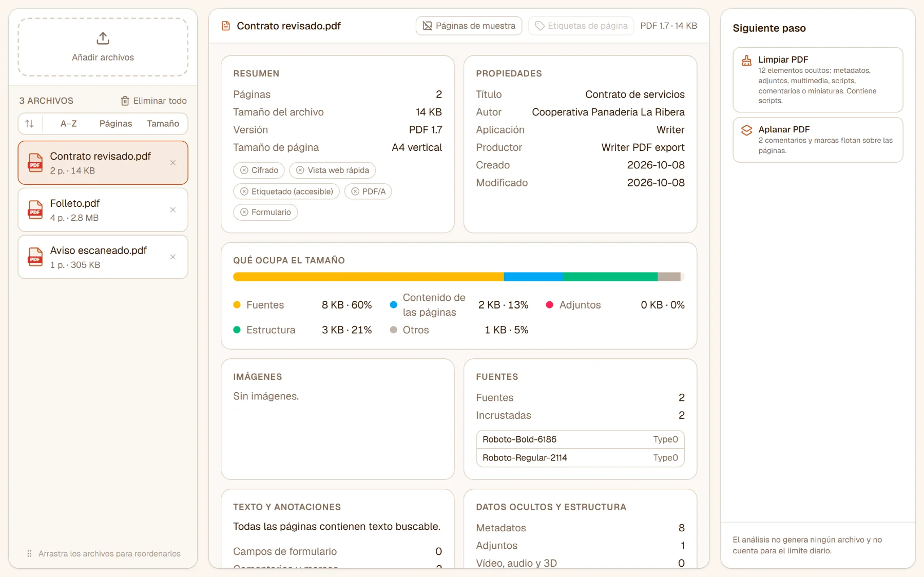Click the 3 KB · 21% value
924x577 pixels.
346,330
